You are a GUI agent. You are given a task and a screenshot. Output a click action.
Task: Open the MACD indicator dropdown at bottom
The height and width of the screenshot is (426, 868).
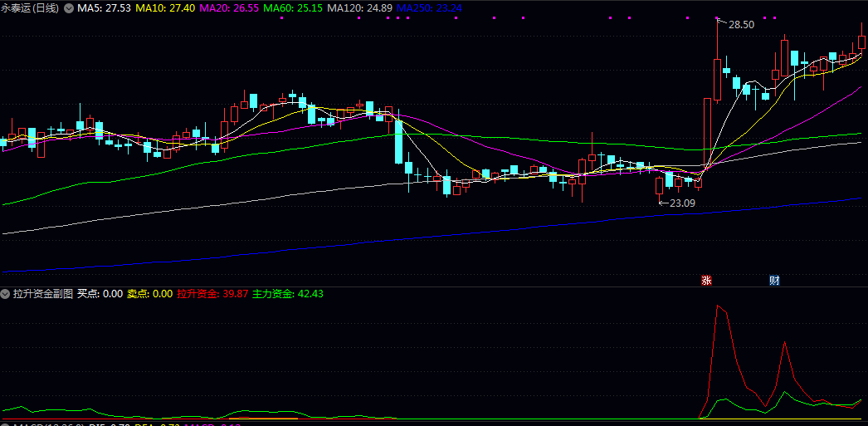tap(6, 424)
